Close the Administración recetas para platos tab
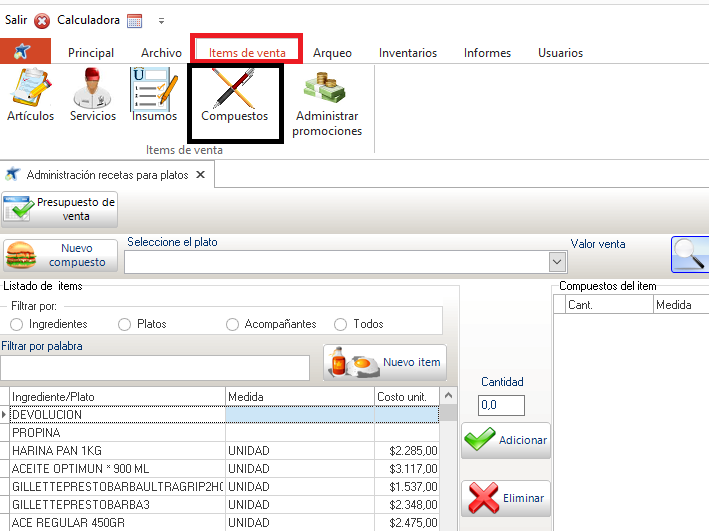Image resolution: width=709 pixels, height=531 pixels. [200, 174]
